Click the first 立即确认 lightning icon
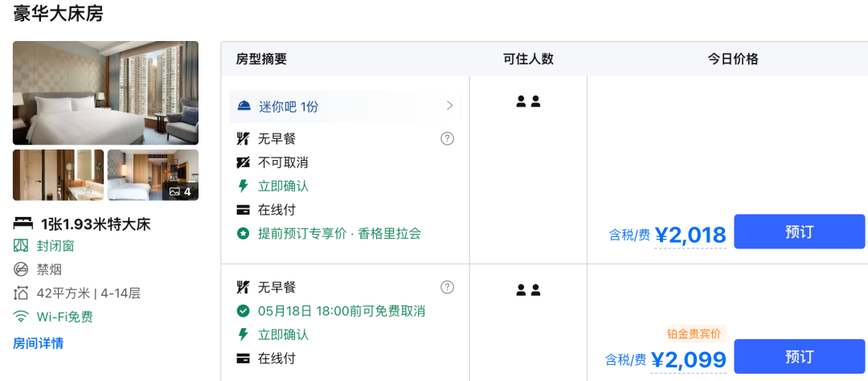Image resolution: width=868 pixels, height=381 pixels. click(243, 186)
